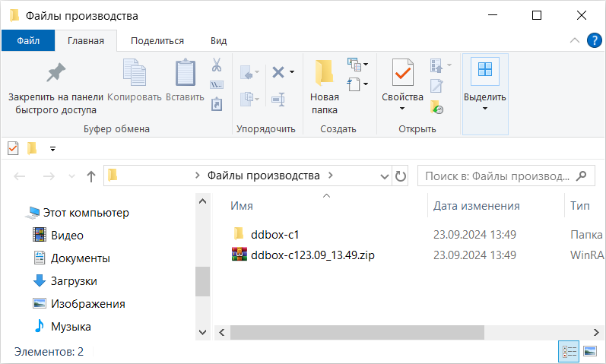Viewport: 606px width, 364px height.
Task: Click the Edit pencil icon
Action: click(x=436, y=86)
